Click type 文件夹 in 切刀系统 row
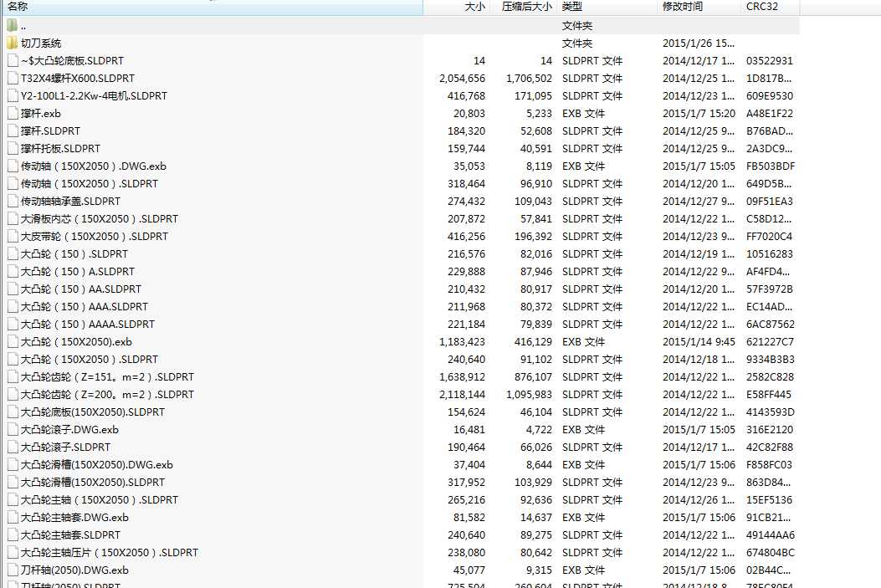Image resolution: width=881 pixels, height=588 pixels. point(577,43)
